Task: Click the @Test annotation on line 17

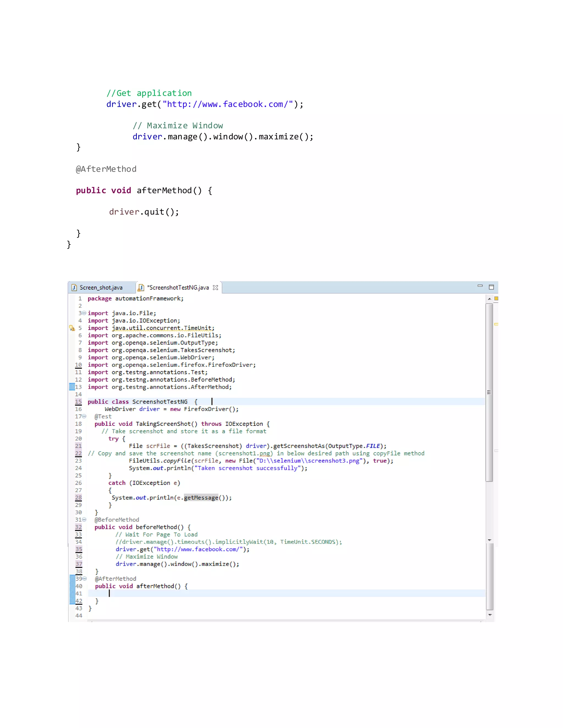Action: (x=103, y=416)
